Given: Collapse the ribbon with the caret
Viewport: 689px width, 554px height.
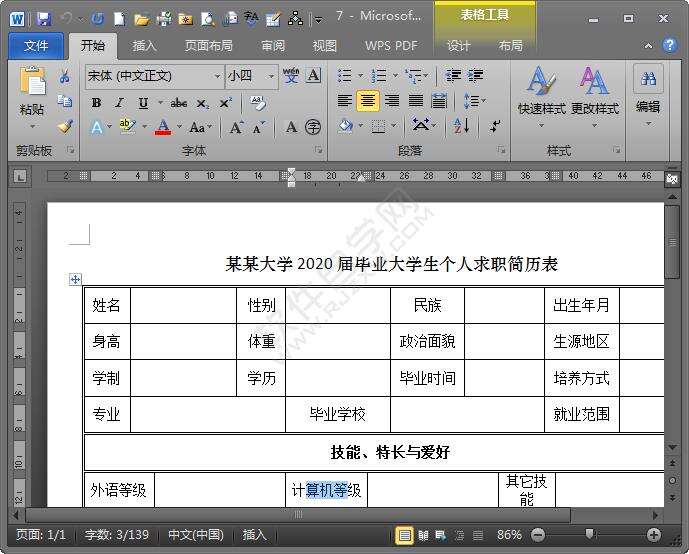Looking at the screenshot, I should (x=648, y=46).
